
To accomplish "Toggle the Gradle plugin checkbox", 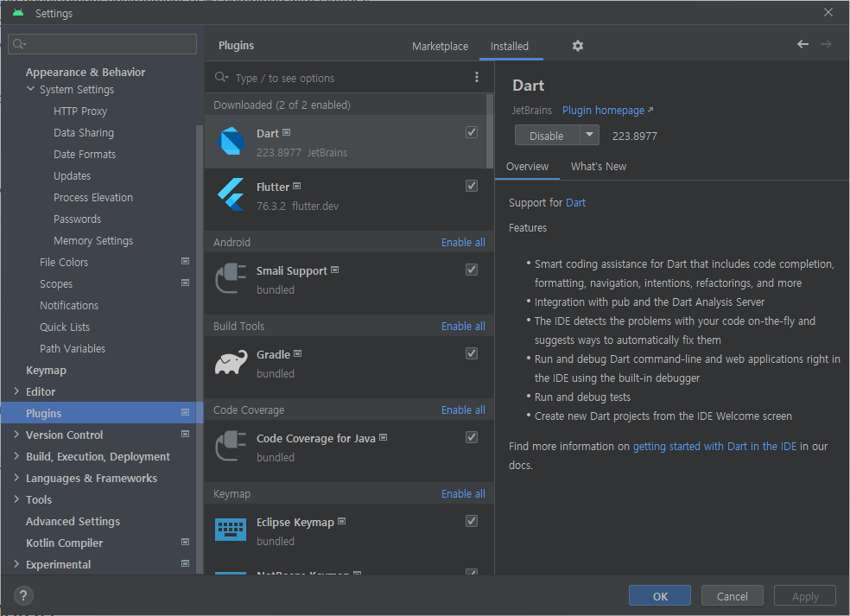I will [472, 353].
